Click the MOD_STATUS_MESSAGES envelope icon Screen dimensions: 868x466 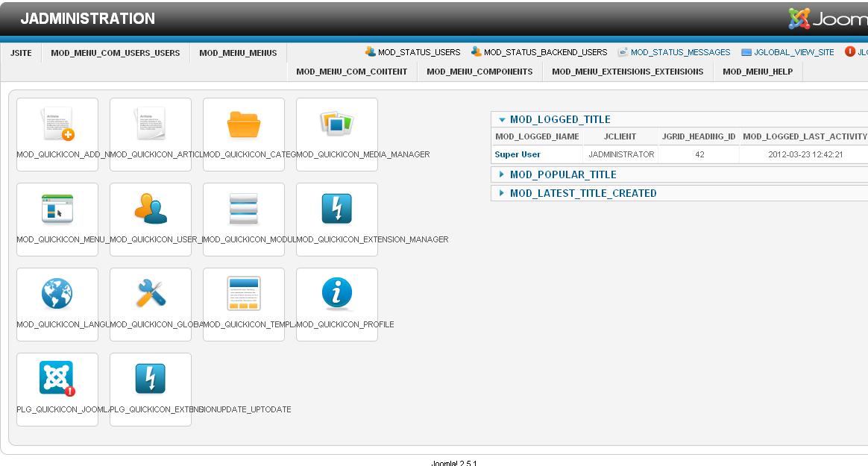623,51
